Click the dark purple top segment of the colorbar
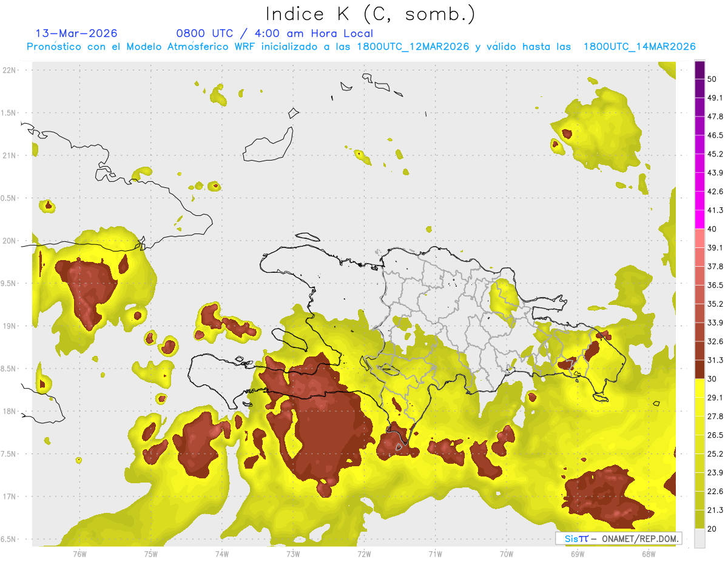 coord(699,70)
